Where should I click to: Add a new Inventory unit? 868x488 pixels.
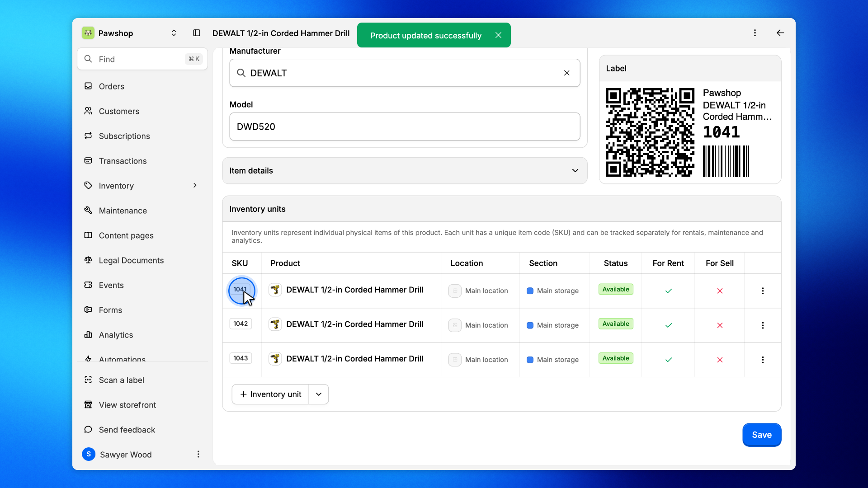click(x=270, y=394)
